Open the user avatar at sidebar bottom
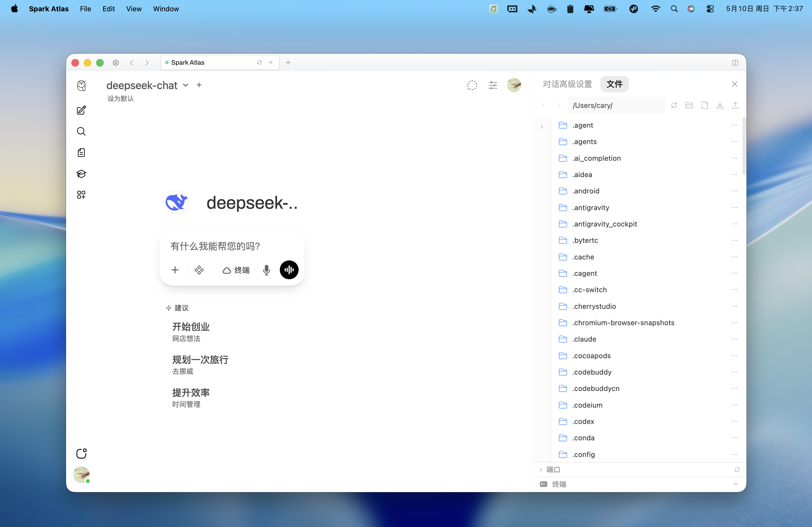812x527 pixels. [82, 475]
